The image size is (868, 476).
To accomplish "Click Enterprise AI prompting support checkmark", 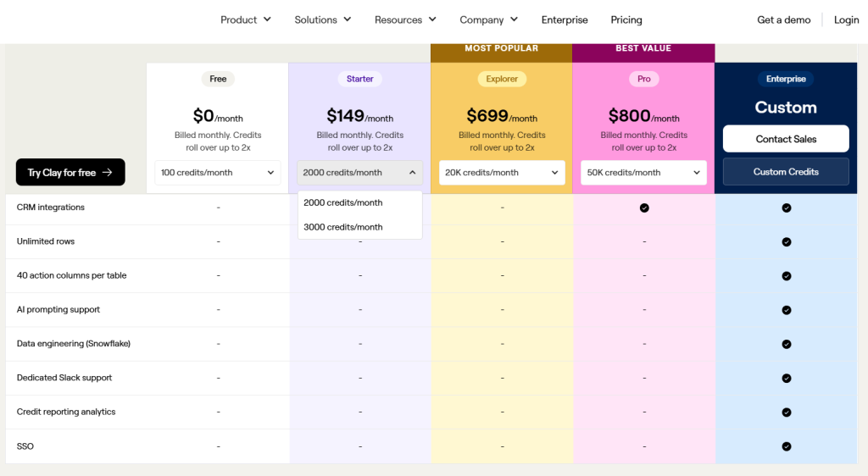I will tap(786, 310).
